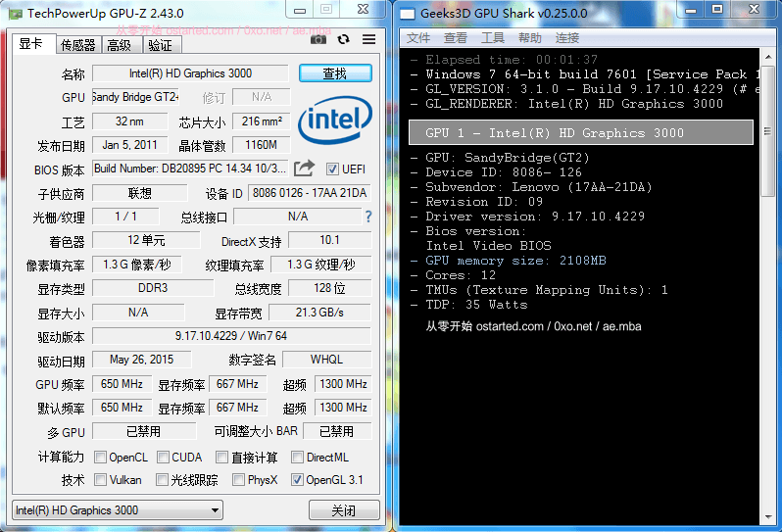Screen dimensions: 782x532
Task: Open the GPU-Z hamburger menu
Action: pos(369,39)
